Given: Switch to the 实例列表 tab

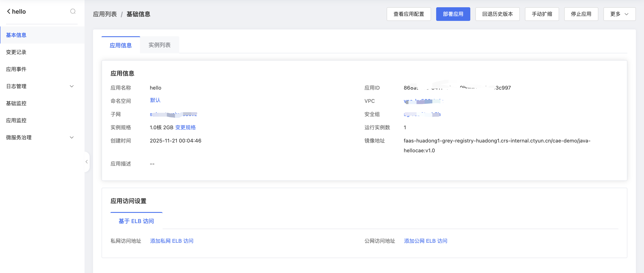Looking at the screenshot, I should (159, 45).
